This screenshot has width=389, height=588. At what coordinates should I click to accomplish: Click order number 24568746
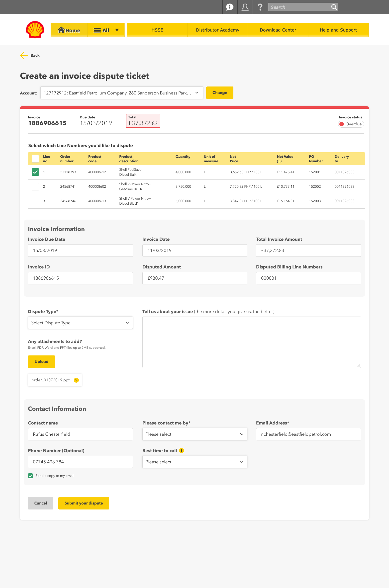coord(68,201)
